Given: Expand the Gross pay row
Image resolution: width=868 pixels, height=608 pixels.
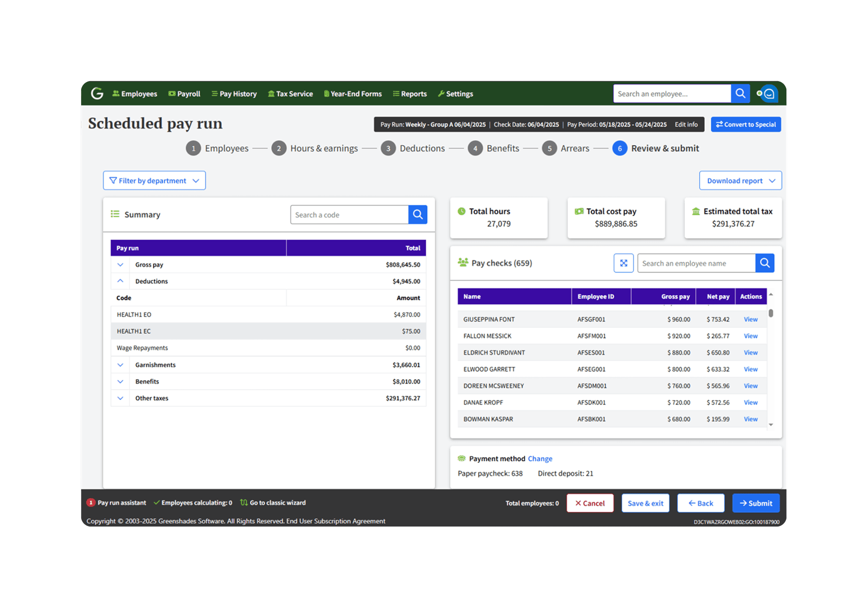Looking at the screenshot, I should [x=120, y=265].
